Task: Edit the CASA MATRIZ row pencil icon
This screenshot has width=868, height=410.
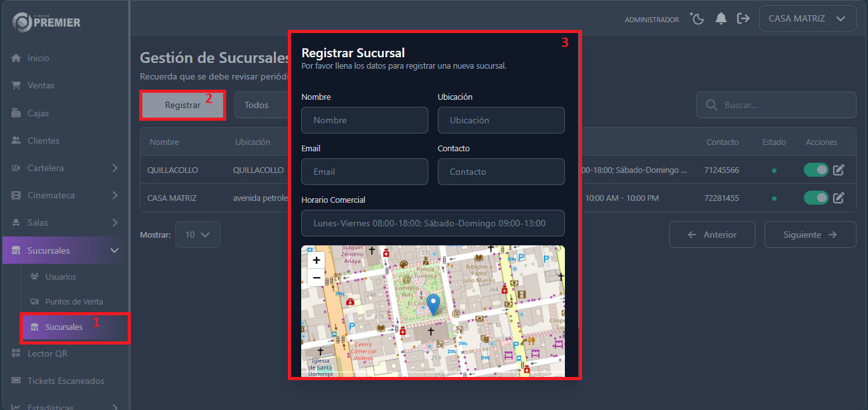Action: (x=839, y=198)
